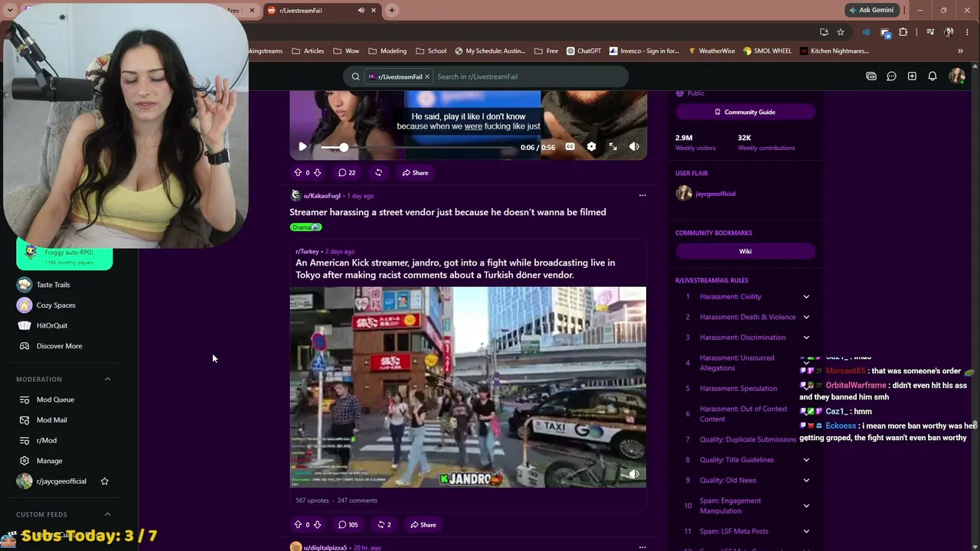Open the Chrome extensions puzzle icon
980x551 pixels.
tap(903, 32)
